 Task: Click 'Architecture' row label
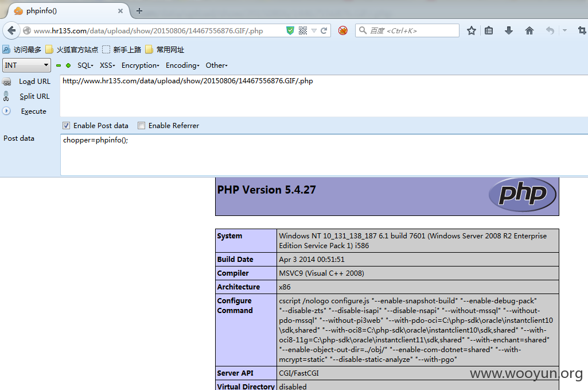pyautogui.click(x=239, y=287)
